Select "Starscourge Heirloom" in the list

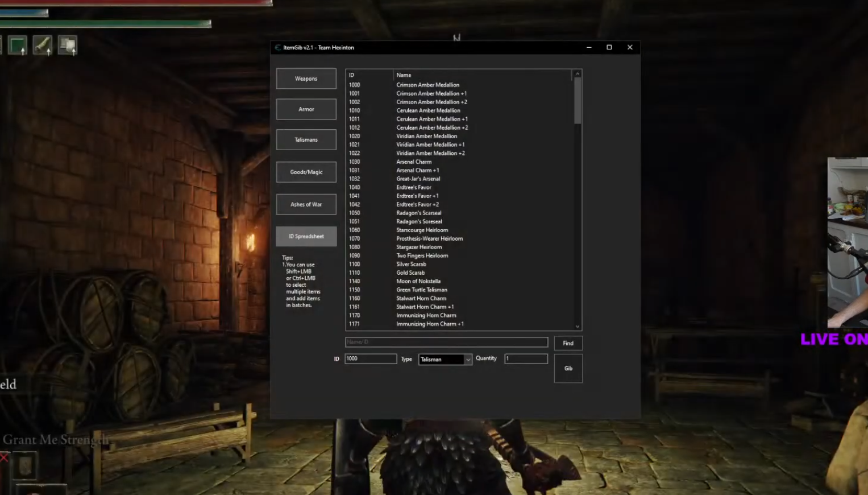pyautogui.click(x=459, y=230)
